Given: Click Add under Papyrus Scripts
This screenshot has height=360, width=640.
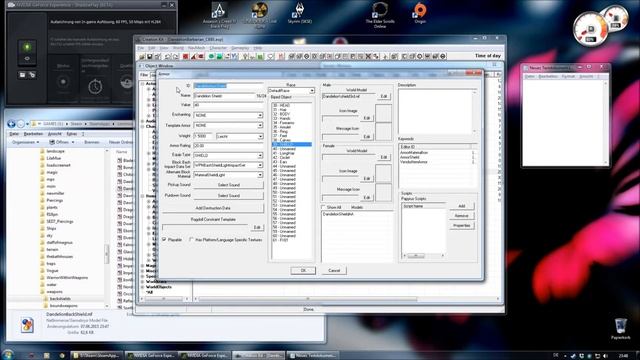Looking at the screenshot, I should 462,206.
